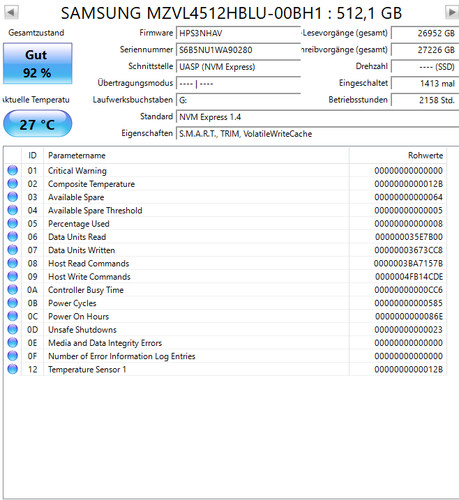Select the Temperature Sensor 1 name

(x=87, y=370)
